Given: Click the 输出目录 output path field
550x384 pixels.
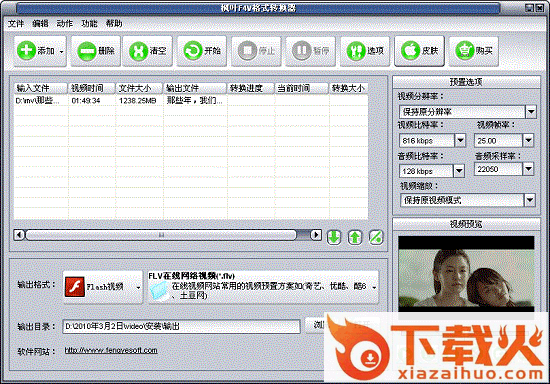Looking at the screenshot, I should (x=181, y=326).
